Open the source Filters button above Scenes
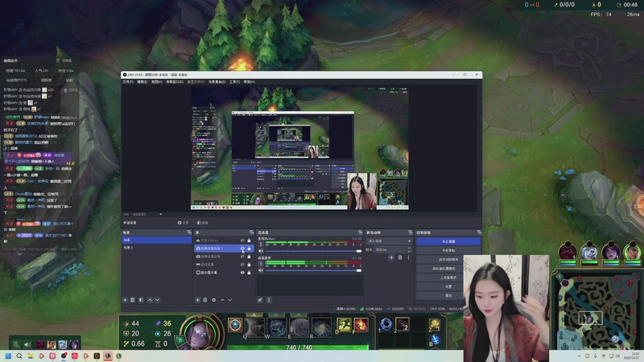The image size is (644, 362). (203, 223)
